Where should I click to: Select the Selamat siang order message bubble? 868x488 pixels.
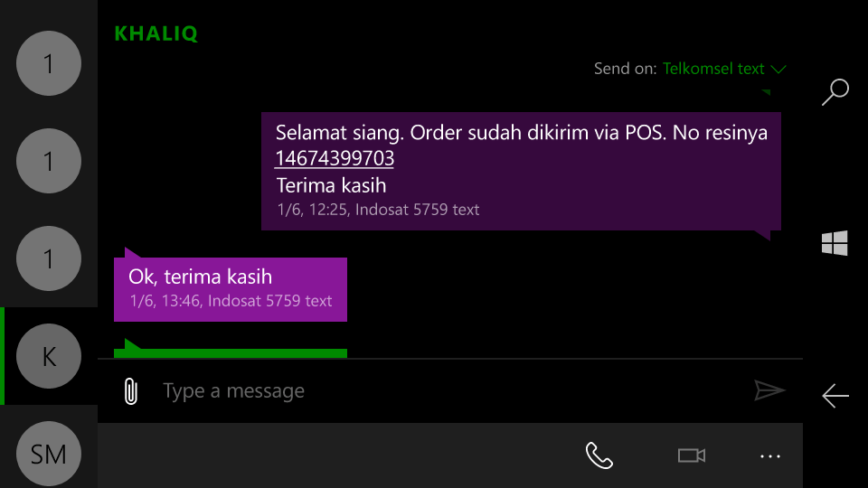point(521,171)
